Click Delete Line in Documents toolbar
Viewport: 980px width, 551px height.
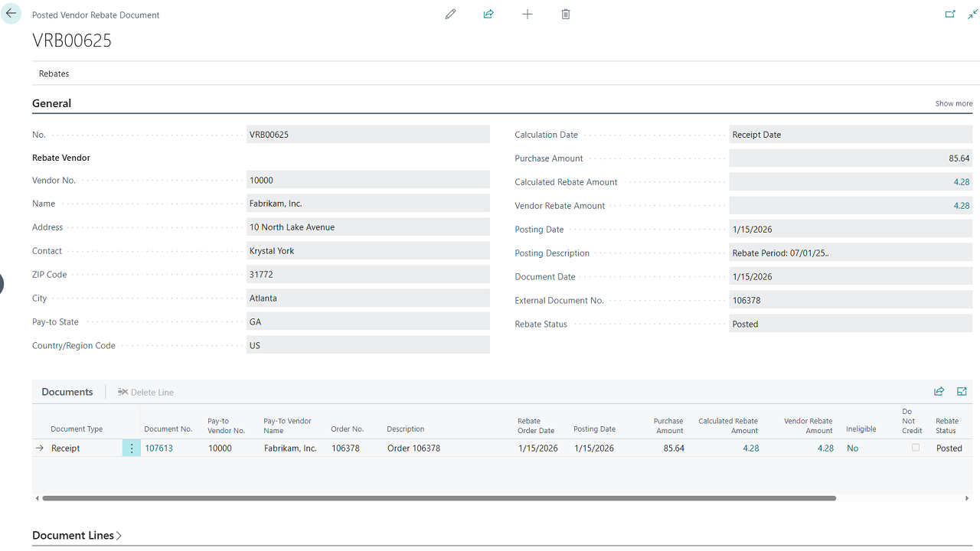145,393
